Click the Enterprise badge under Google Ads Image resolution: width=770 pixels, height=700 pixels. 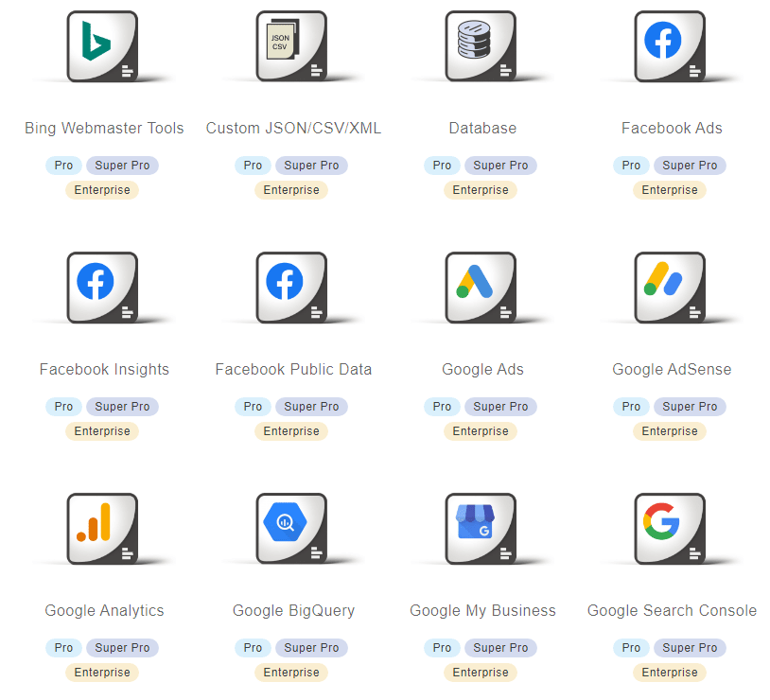[481, 431]
